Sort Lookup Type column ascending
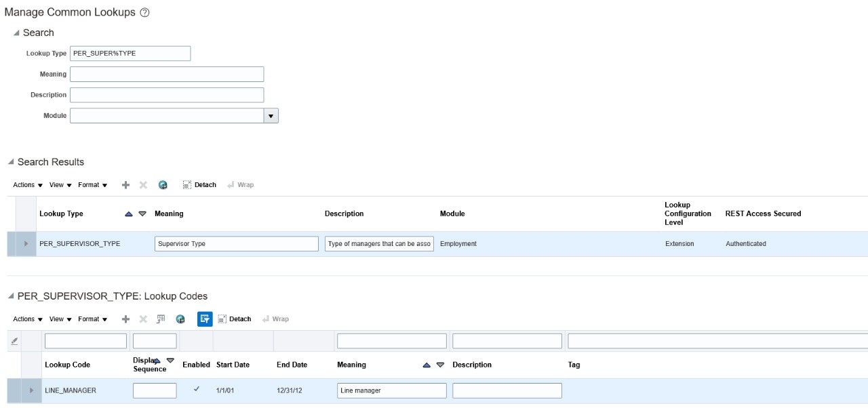 129,213
